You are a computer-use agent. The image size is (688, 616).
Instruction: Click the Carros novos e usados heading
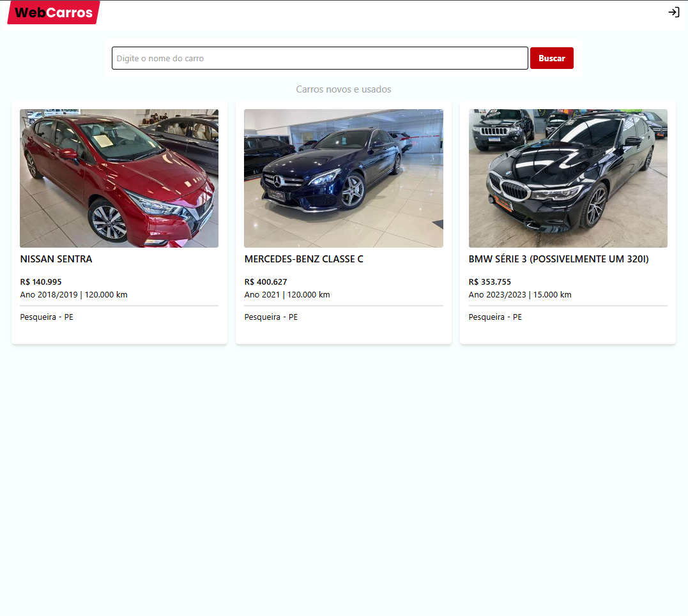click(x=343, y=89)
